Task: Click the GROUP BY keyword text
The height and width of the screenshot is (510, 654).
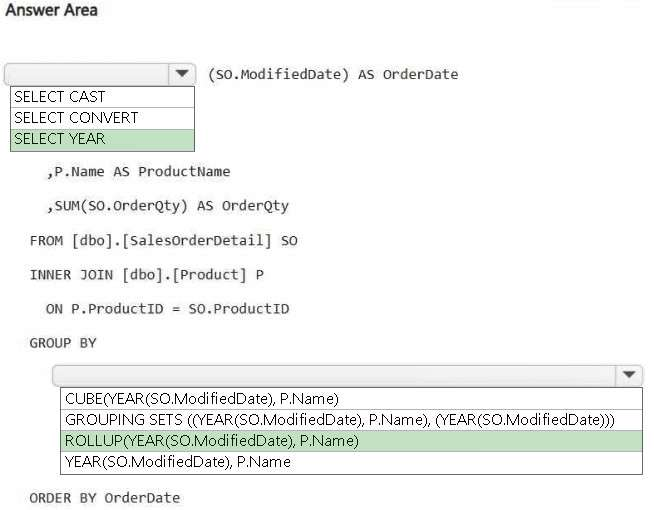Action: pyautogui.click(x=63, y=343)
